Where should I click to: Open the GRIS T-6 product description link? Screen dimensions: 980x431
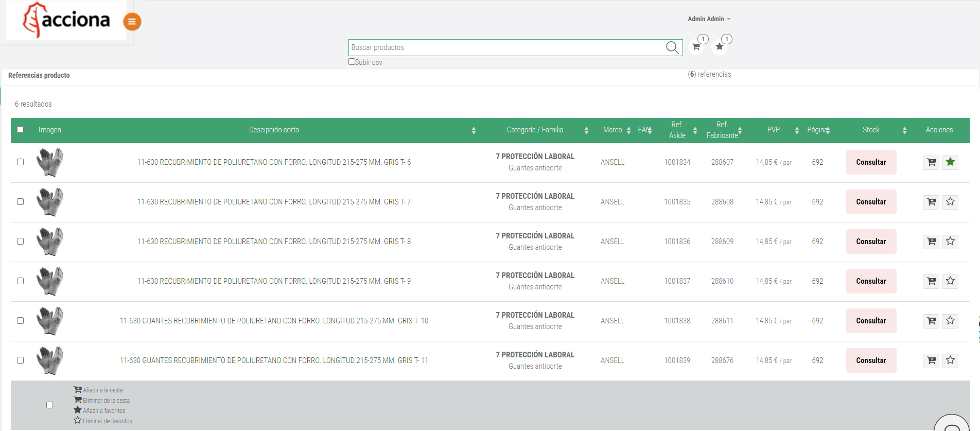(x=274, y=162)
